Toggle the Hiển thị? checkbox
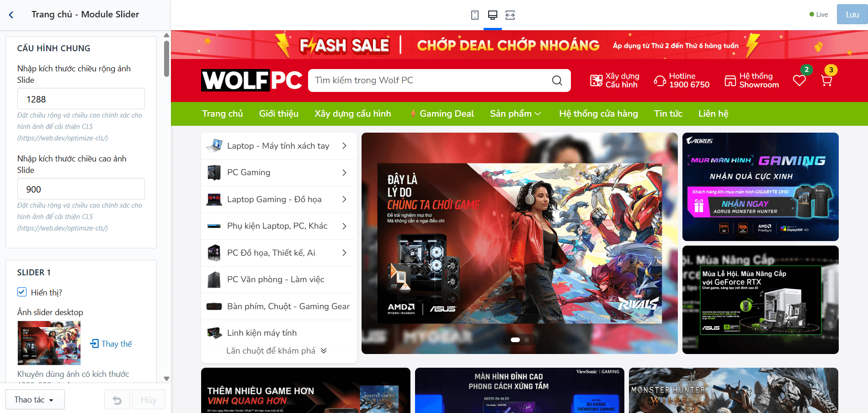Screen dimensions: 868x413 click(22, 292)
